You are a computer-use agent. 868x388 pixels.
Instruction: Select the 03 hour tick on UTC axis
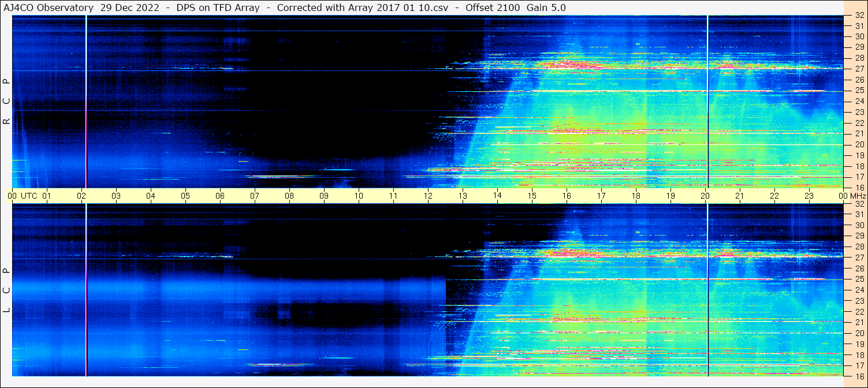[x=116, y=196]
